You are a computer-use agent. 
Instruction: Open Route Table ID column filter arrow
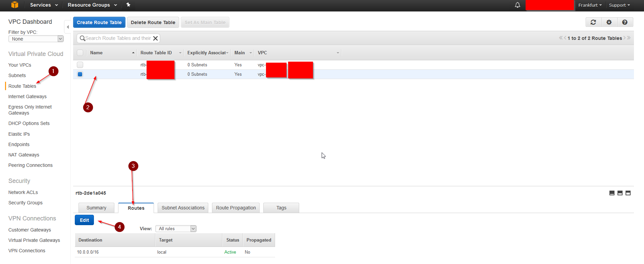(180, 53)
